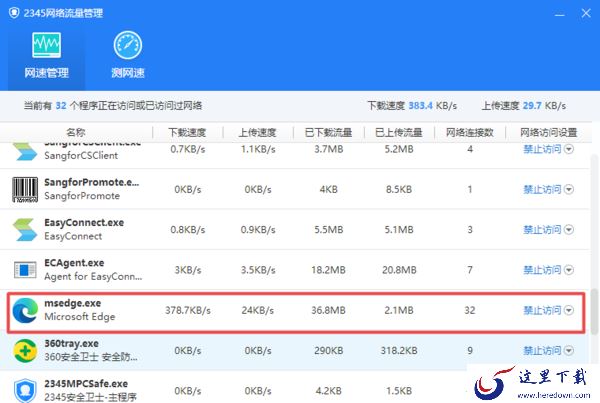This screenshot has width=600, height=403.
Task: Click the vertical scrollbar of process list
Action: coord(594,311)
